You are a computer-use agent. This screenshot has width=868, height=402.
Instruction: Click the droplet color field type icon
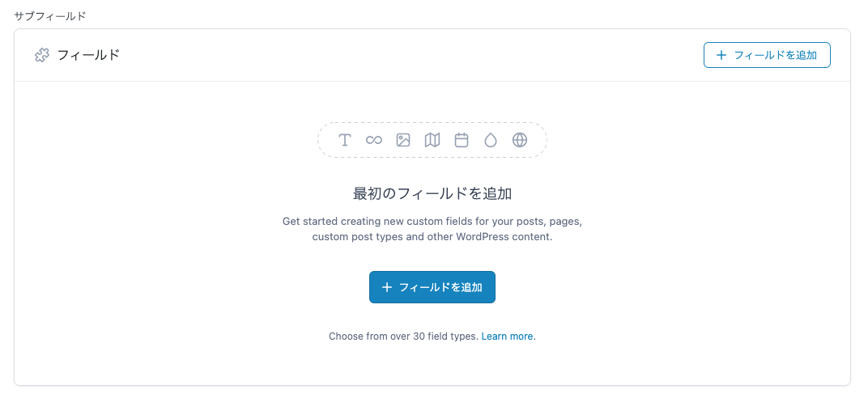[x=491, y=140]
